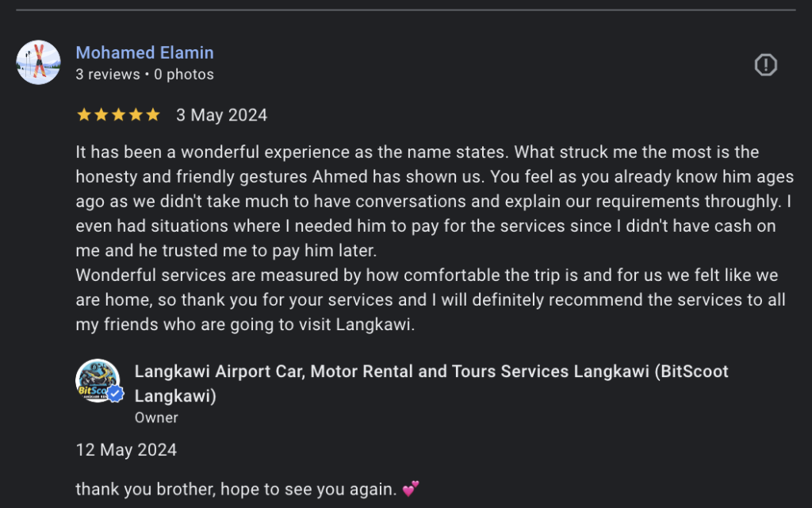
Task: Click the "0 photos" count text
Action: point(184,75)
